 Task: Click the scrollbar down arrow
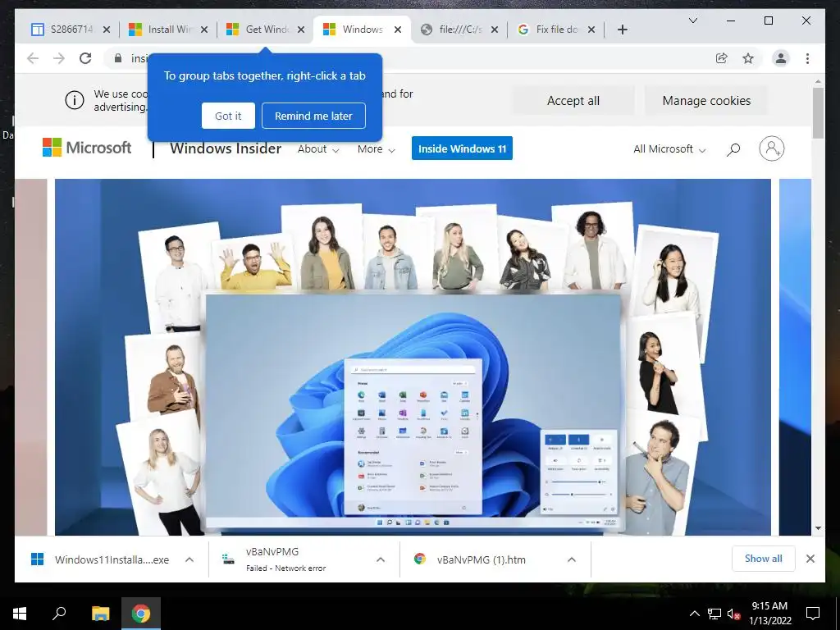point(818,527)
